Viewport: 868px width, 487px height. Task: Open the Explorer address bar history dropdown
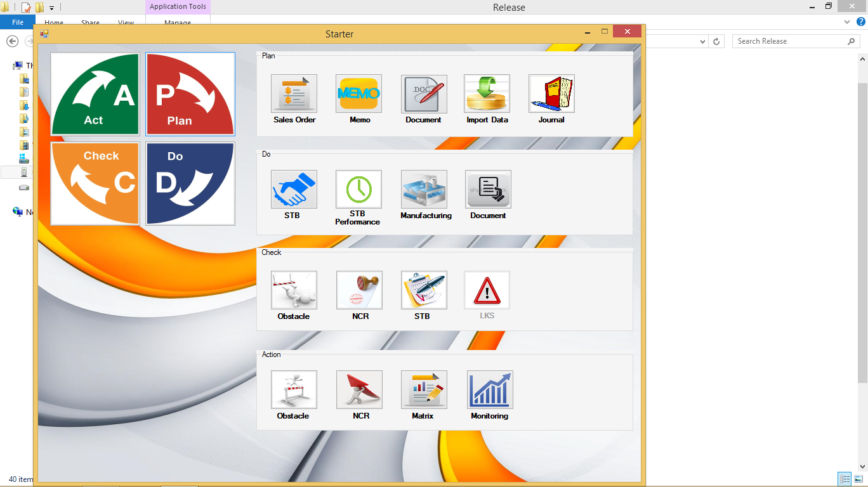coord(702,41)
